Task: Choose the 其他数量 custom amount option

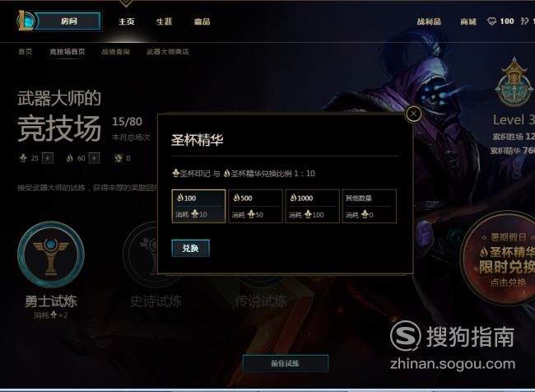Action: pyautogui.click(x=370, y=206)
